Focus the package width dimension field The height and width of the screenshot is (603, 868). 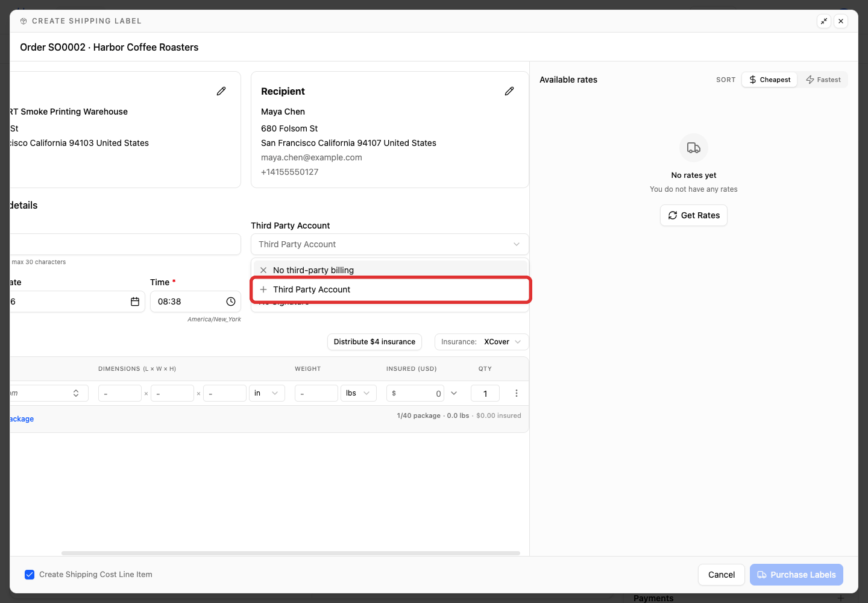click(x=172, y=393)
